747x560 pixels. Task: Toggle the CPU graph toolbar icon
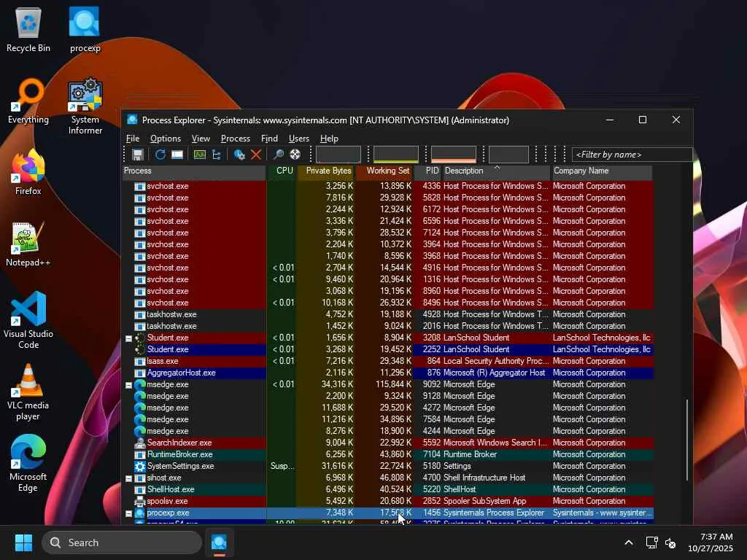tap(200, 155)
